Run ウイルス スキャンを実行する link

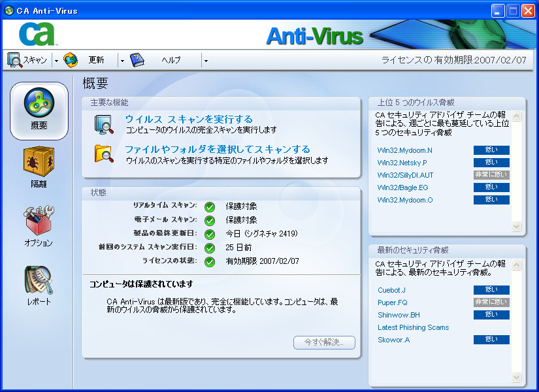189,119
